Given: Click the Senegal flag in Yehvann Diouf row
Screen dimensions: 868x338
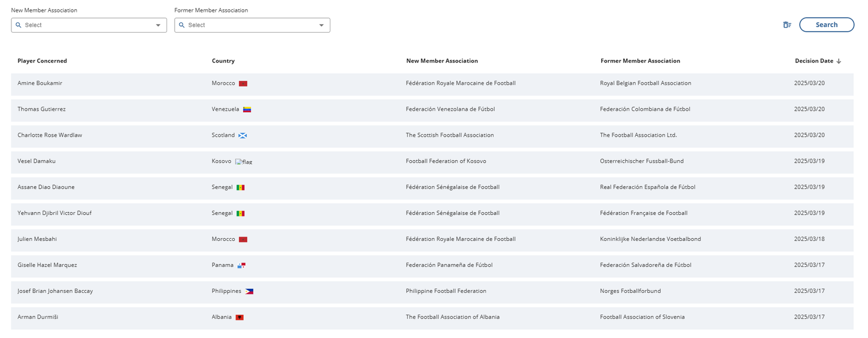Looking at the screenshot, I should 240,214.
